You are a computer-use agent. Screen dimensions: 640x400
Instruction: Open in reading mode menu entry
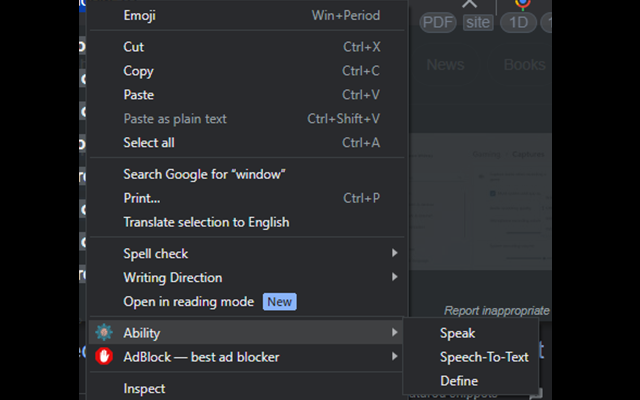tap(247, 302)
